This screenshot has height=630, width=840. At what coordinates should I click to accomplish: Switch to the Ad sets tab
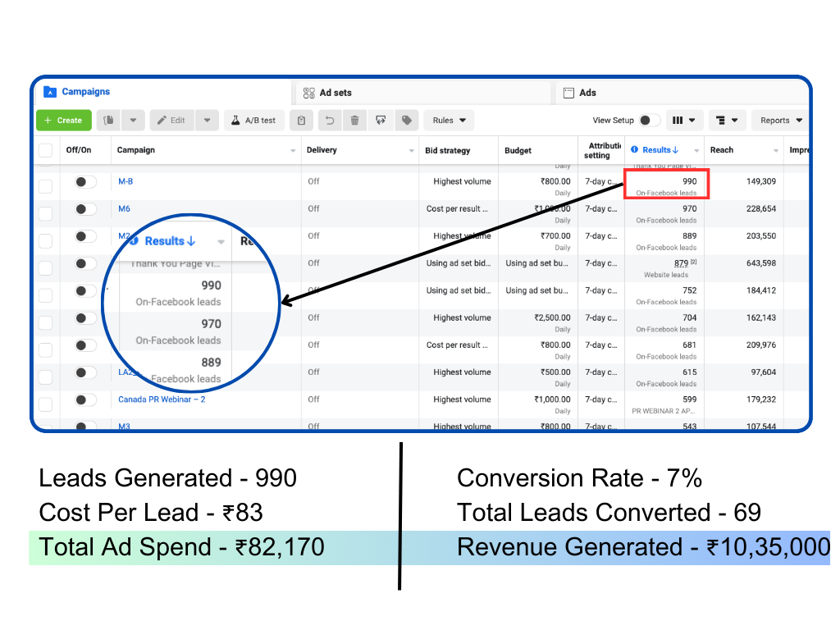point(336,93)
